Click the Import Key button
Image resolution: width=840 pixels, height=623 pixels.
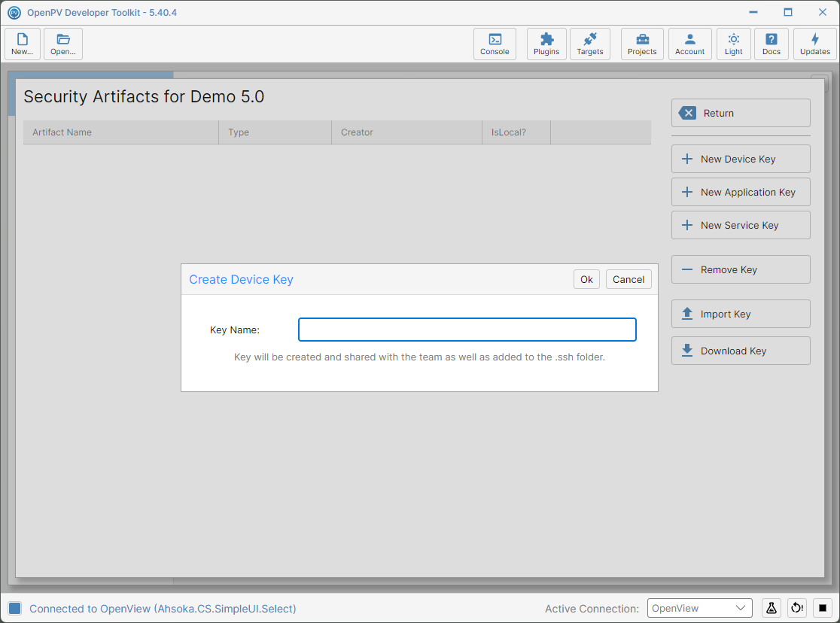tap(741, 314)
